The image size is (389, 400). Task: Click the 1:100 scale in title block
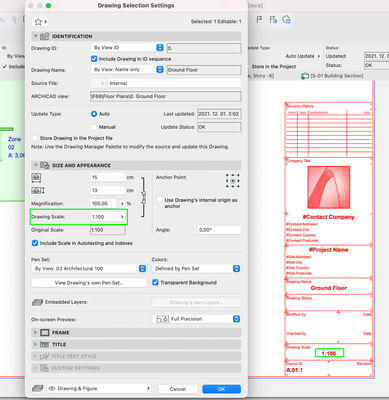click(329, 354)
